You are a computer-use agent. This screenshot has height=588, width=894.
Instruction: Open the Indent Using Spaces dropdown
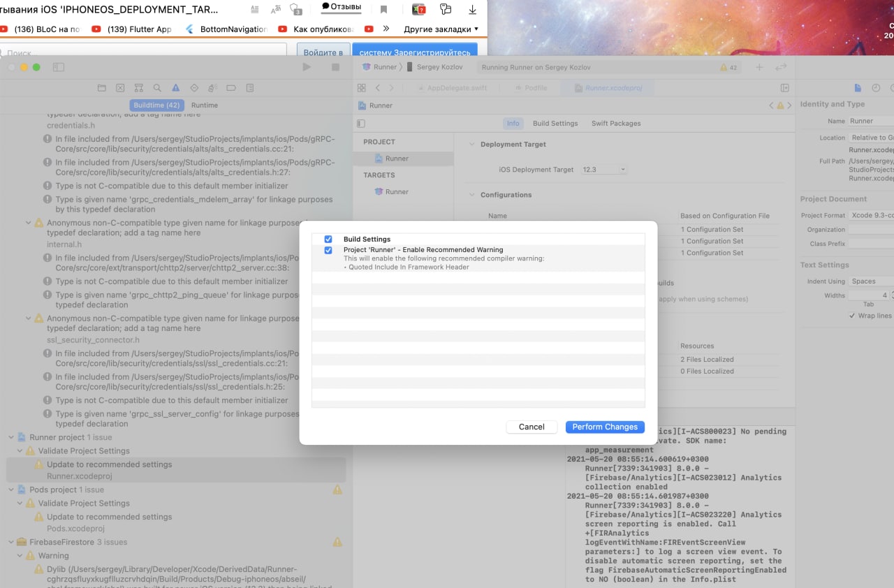point(871,281)
